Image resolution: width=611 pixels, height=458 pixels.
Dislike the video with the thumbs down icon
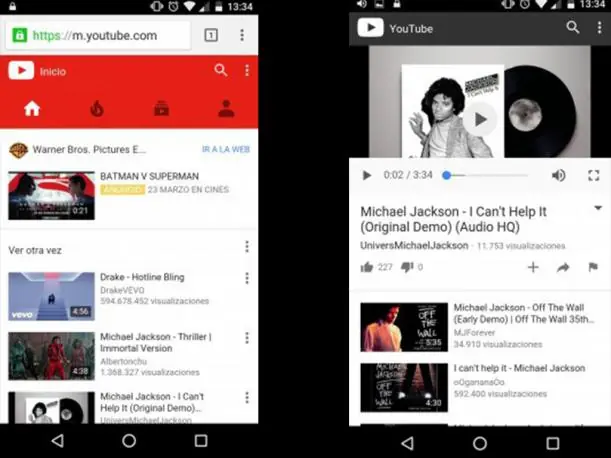pyautogui.click(x=407, y=267)
